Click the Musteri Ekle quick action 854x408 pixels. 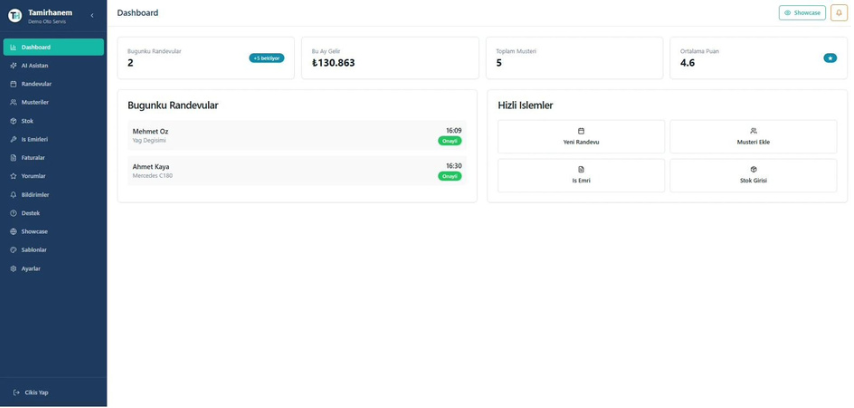coord(752,136)
